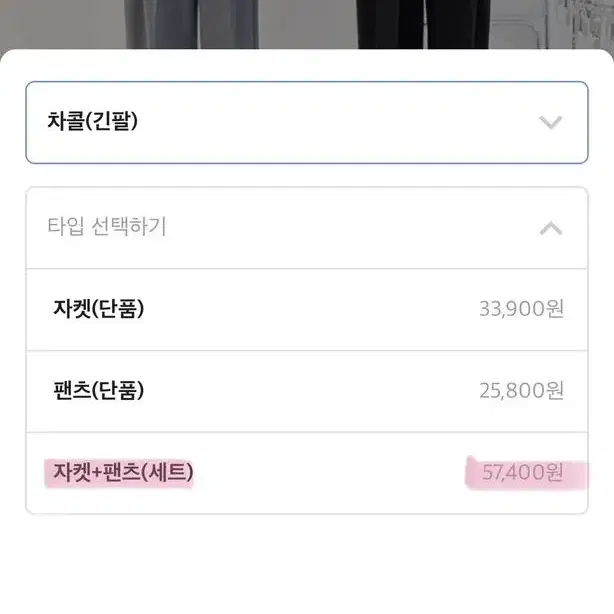
Task: Choose the 자켓+팬츠(세트) option
Action: pos(307,473)
